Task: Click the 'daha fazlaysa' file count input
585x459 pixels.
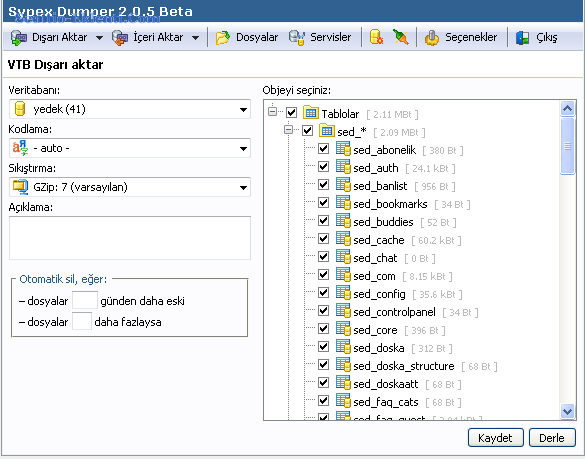Action: click(82, 321)
